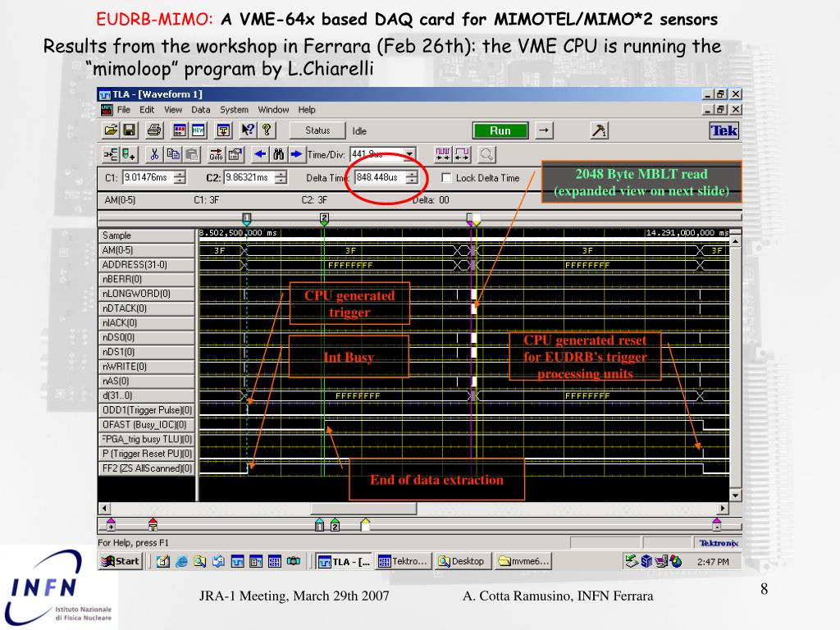
Task: Select the cursor 2 marker above waveform
Action: point(324,218)
